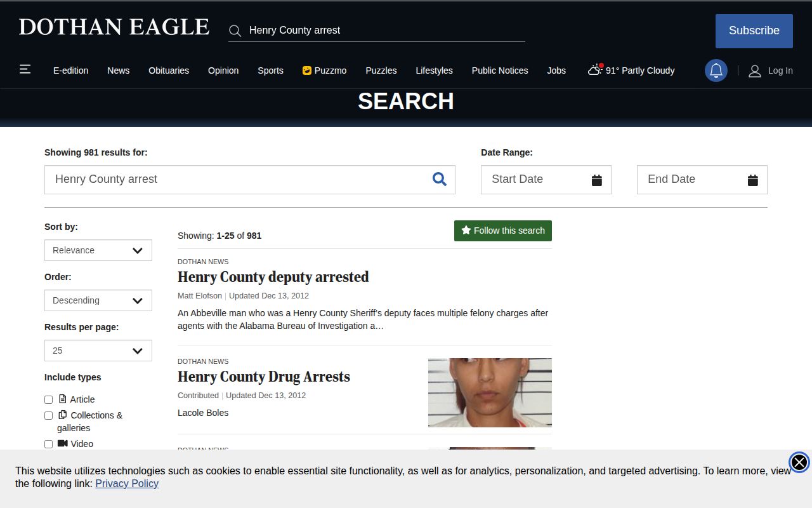Image resolution: width=812 pixels, height=508 pixels.
Task: Tick the Collections & galleries checkbox
Action: (x=48, y=415)
